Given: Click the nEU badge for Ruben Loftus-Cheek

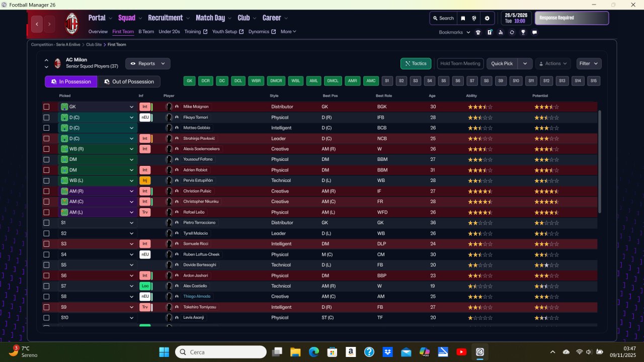Looking at the screenshot, I should (x=145, y=254).
